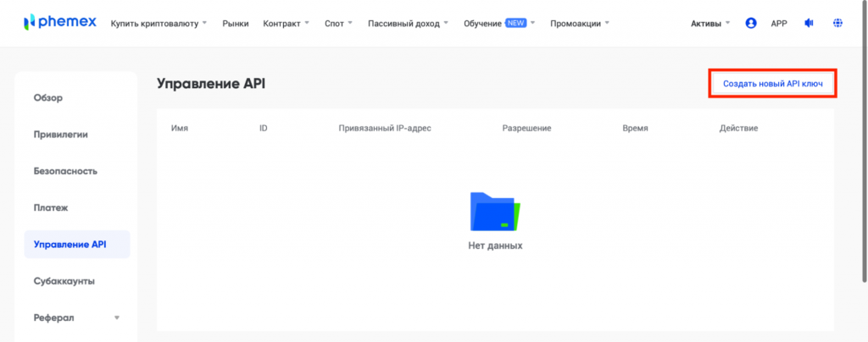868x342 pixels.
Task: Expand the Купить криптовалюту dropdown
Action: [x=159, y=23]
